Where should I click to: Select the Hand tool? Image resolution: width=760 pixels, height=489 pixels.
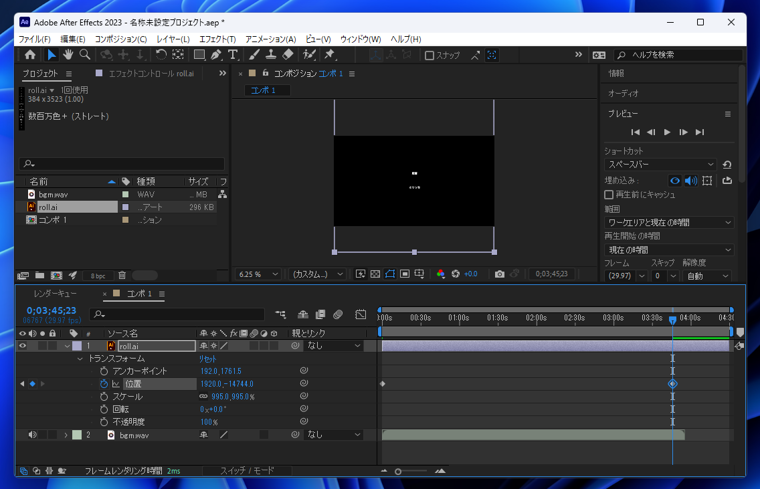pyautogui.click(x=68, y=55)
